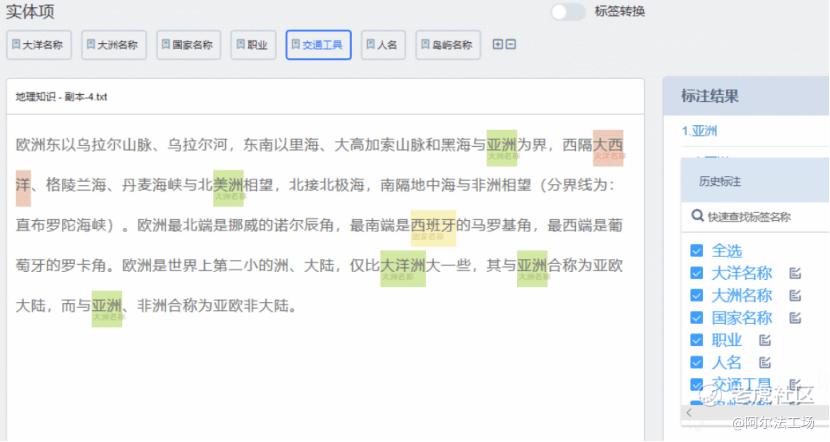Screen dimensions: 830x442
Task: Select the 国家名称 entity label button
Action: tap(188, 45)
